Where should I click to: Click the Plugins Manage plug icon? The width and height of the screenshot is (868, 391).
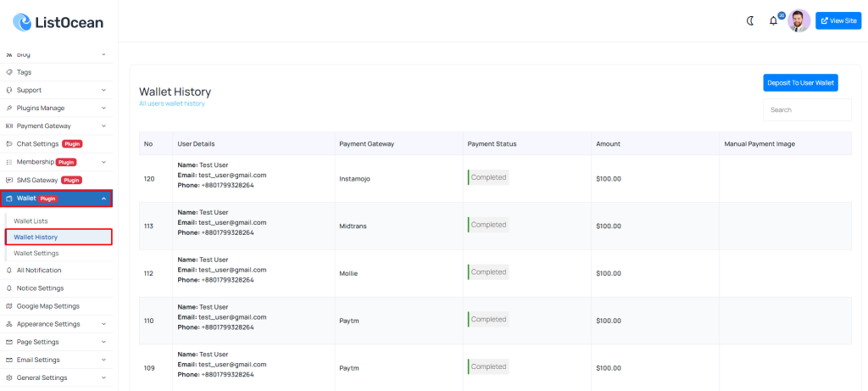tap(8, 108)
